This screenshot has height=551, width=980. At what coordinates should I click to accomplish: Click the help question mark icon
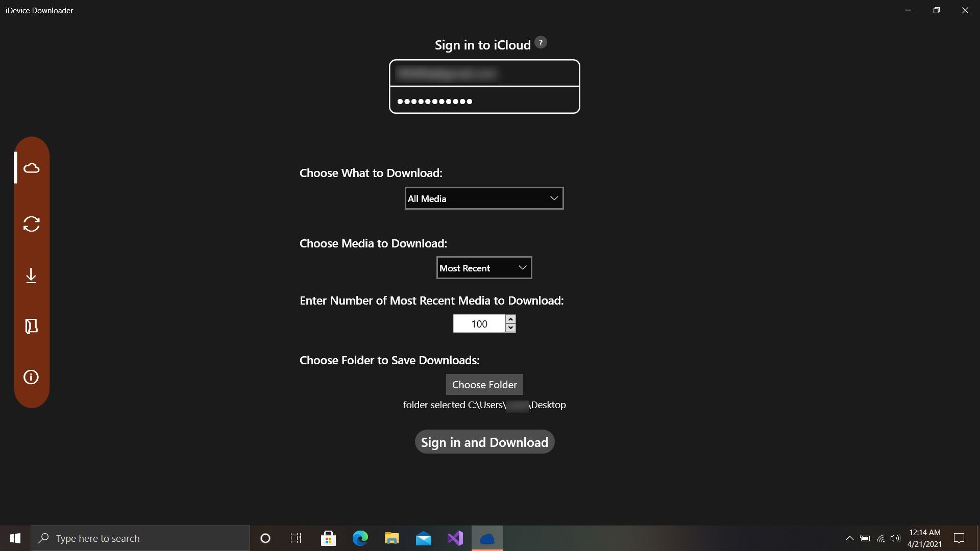point(541,43)
